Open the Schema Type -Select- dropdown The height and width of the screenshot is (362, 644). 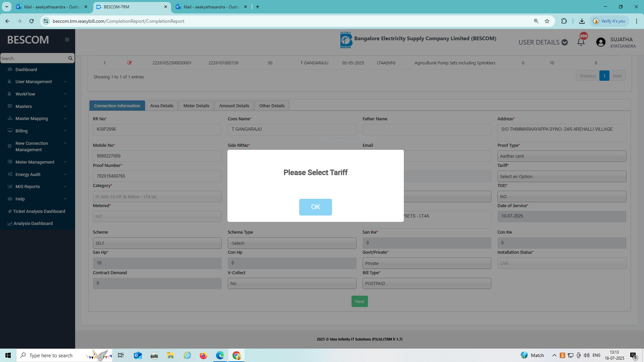[292, 243]
